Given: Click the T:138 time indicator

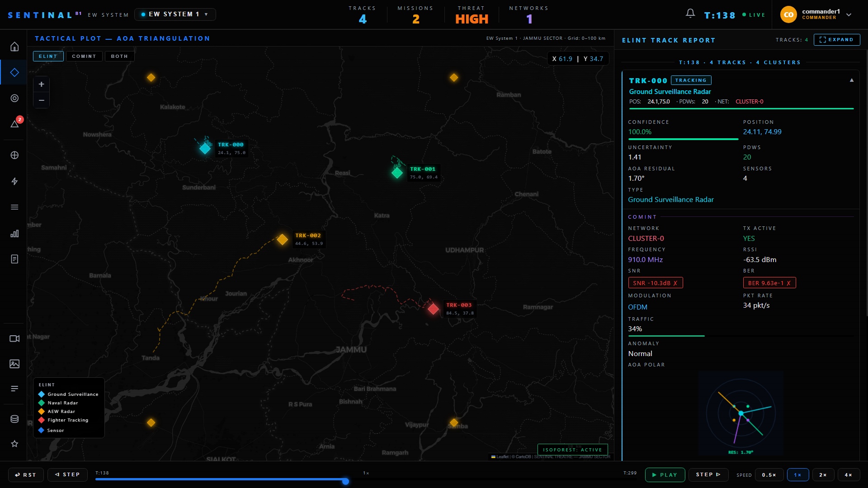Looking at the screenshot, I should (x=720, y=15).
